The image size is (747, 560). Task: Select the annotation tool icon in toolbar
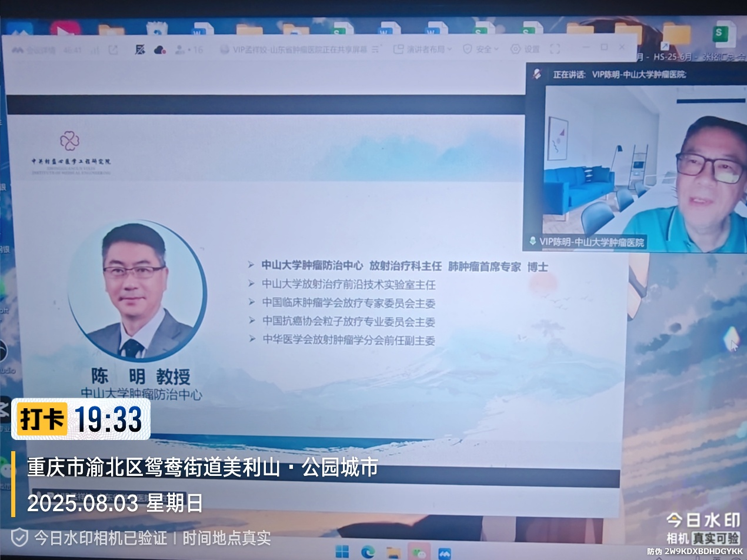pos(140,50)
